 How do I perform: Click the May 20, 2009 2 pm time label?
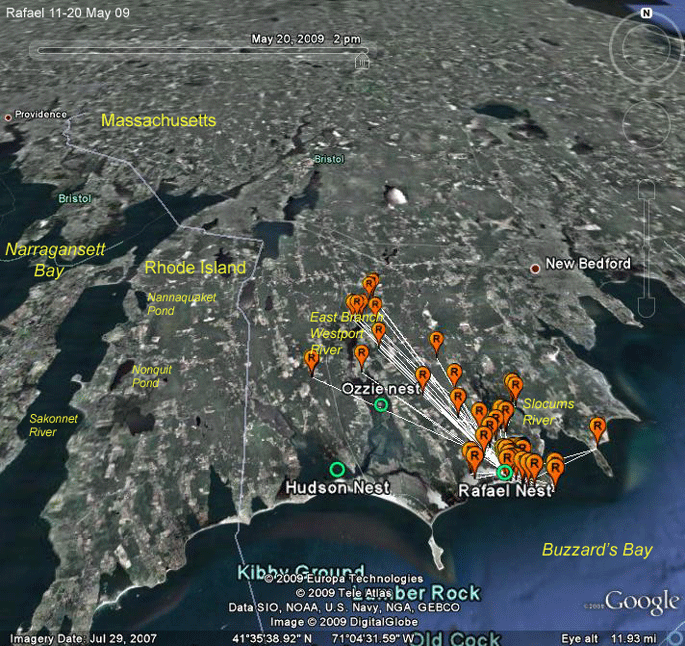pos(306,39)
